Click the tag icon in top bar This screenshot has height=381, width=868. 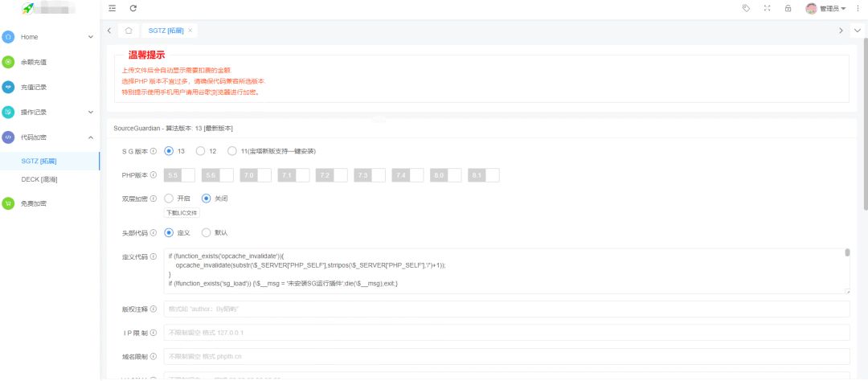[746, 8]
